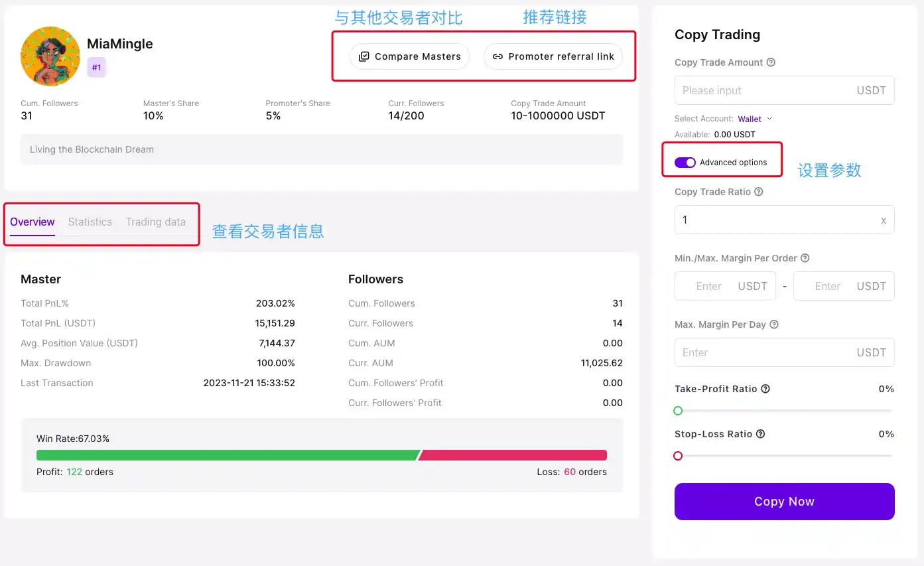The image size is (924, 566).
Task: Click the Take-Profit Ratio slider handle
Action: pyautogui.click(x=678, y=411)
